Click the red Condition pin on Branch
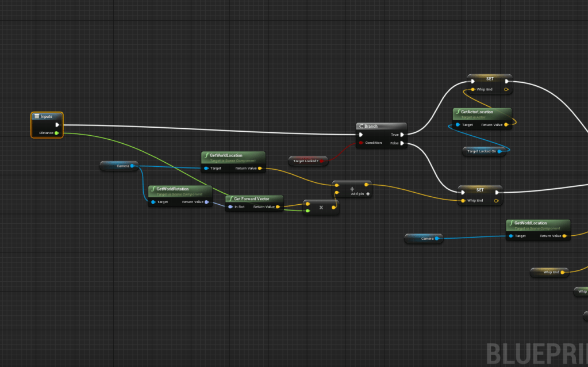 [360, 143]
